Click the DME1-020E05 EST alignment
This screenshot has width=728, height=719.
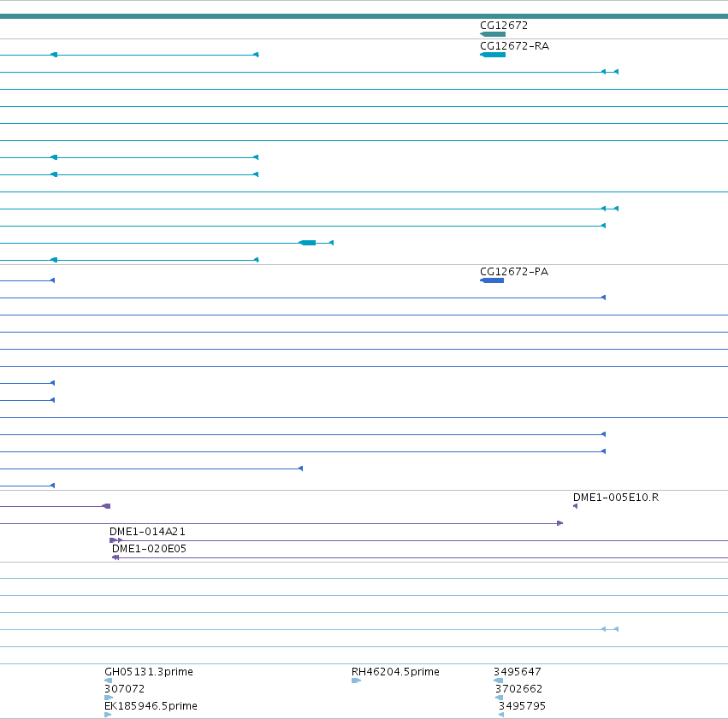click(x=420, y=557)
